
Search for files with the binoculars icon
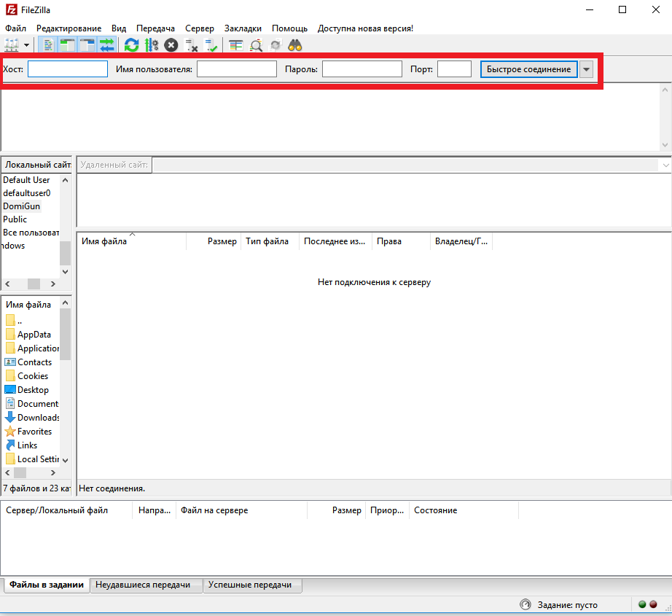click(x=295, y=45)
